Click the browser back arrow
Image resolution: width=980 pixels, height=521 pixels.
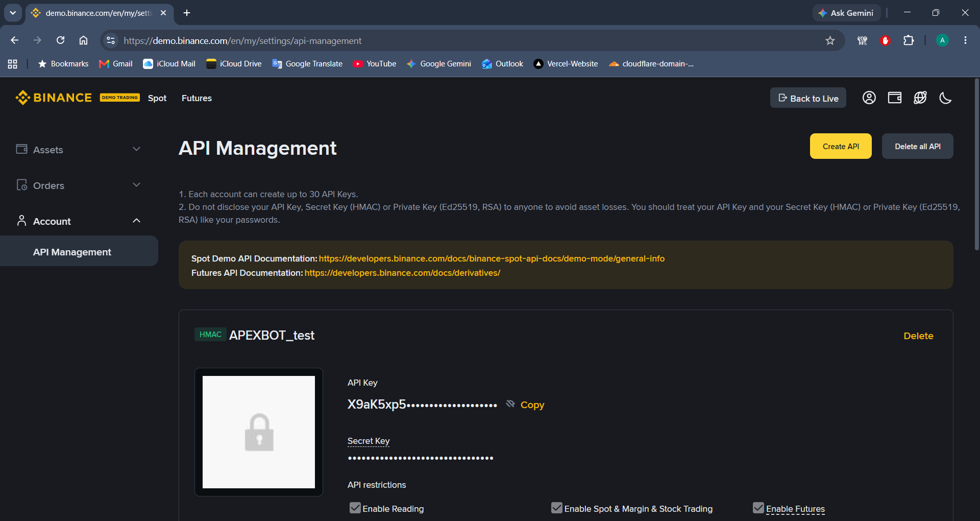click(x=14, y=40)
